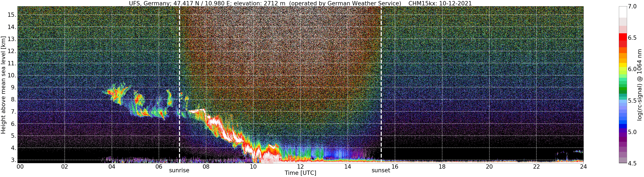This screenshot has height=177, width=644.
Task: Click the dashed sunrise marker line
Action: (x=179, y=85)
